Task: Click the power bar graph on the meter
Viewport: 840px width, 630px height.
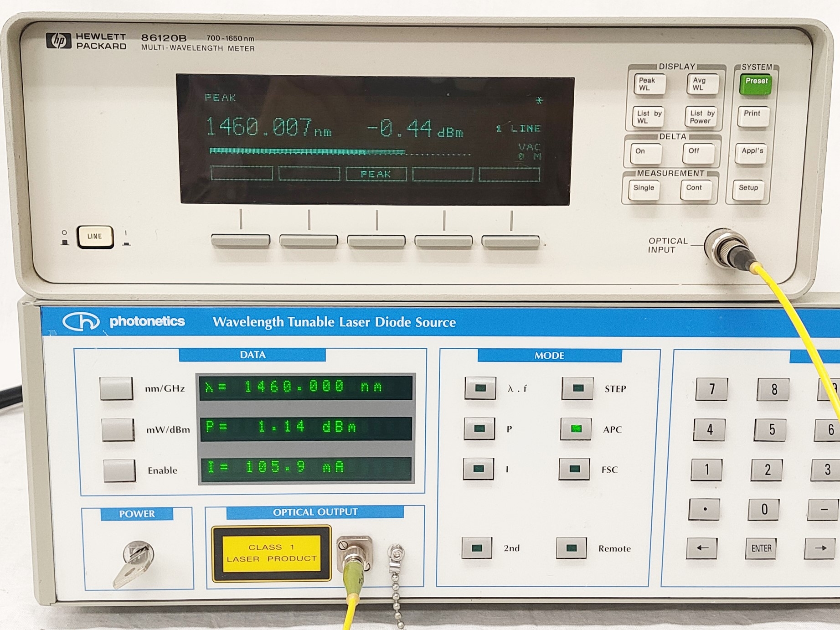Action: tap(340, 152)
